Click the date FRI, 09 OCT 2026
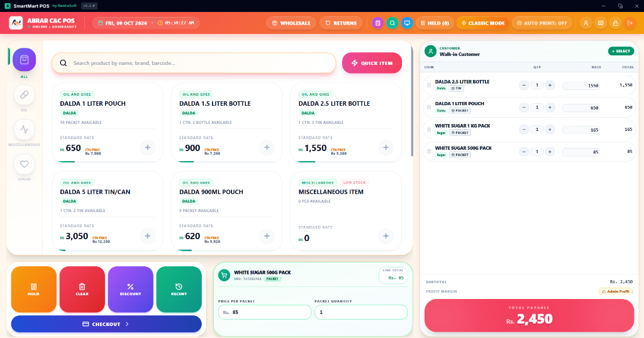This screenshot has height=338, width=644. click(126, 23)
